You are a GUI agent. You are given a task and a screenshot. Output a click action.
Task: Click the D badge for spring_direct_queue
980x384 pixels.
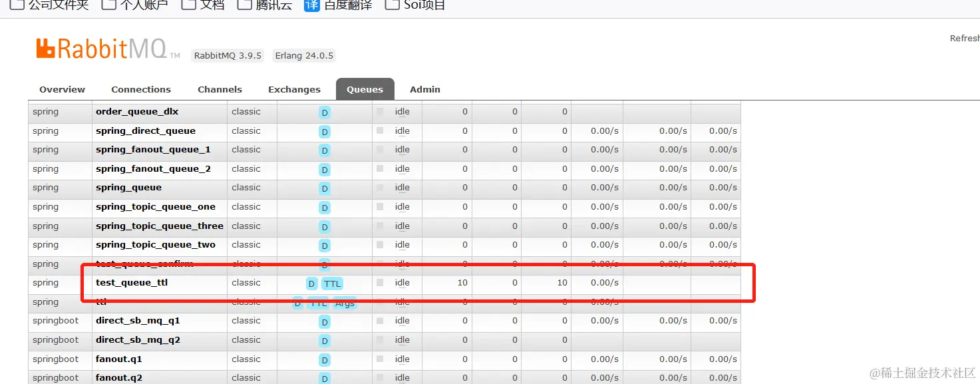325,132
